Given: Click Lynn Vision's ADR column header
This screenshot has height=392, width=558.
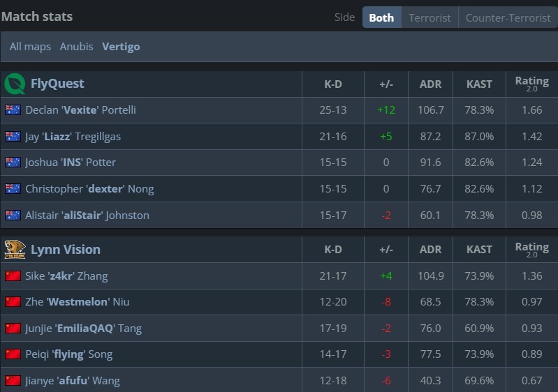Looking at the screenshot, I should pyautogui.click(x=430, y=249).
